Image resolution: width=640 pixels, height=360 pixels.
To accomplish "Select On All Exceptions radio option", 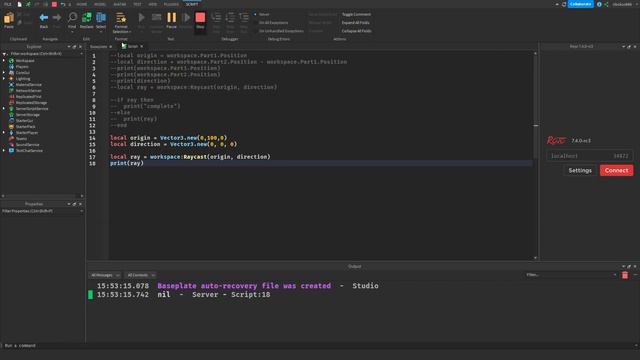I will (x=256, y=23).
